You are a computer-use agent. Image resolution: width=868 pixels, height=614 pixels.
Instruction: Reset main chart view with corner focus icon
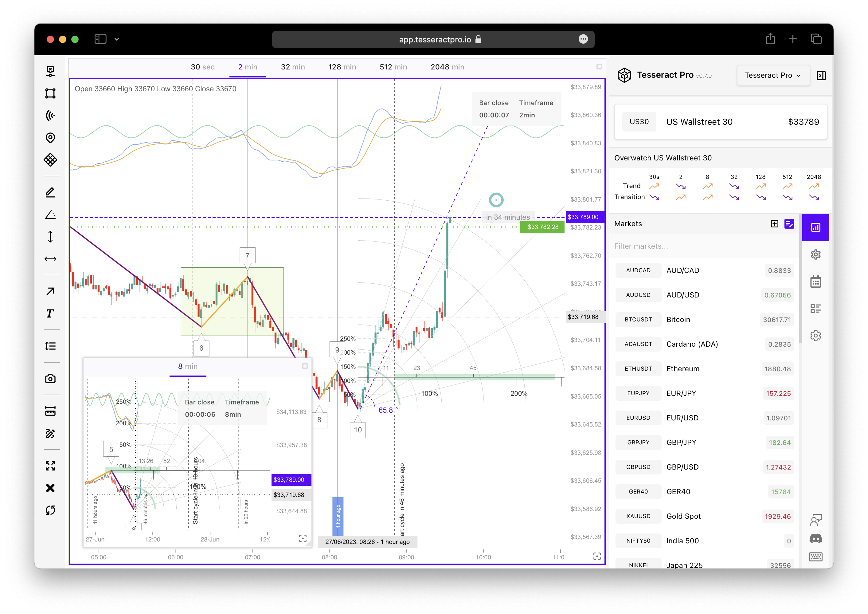597,556
